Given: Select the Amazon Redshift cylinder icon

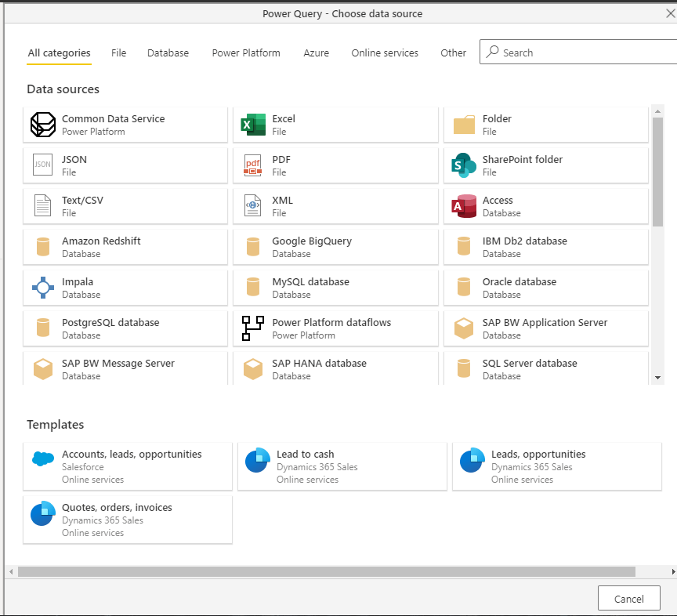Looking at the screenshot, I should click(43, 247).
